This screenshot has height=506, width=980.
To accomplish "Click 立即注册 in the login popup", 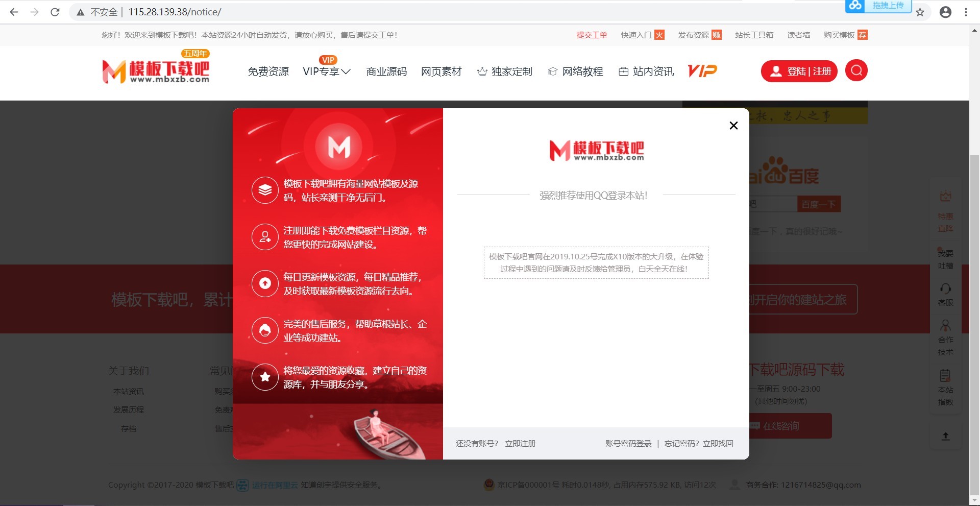I will pos(520,443).
